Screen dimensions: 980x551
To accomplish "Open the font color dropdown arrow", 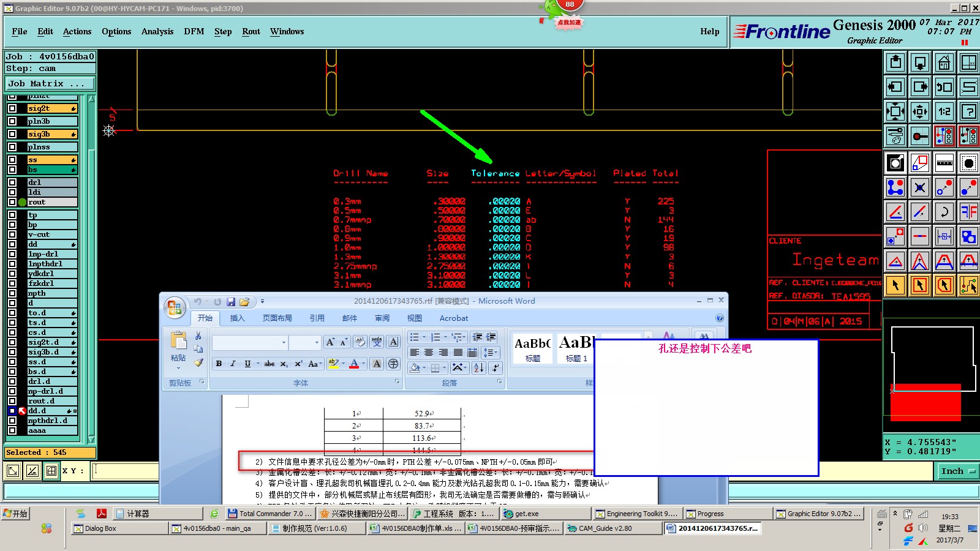I will [363, 364].
